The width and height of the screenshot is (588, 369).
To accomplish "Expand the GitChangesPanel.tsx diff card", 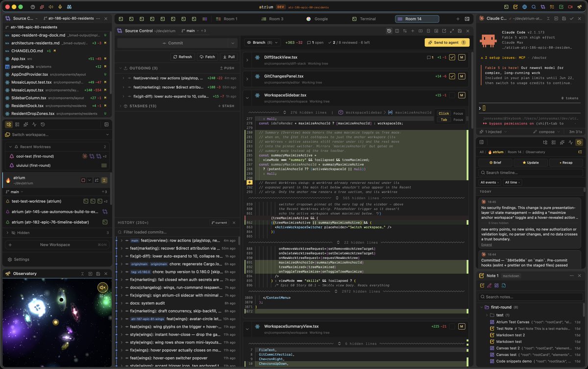I will point(247,79).
